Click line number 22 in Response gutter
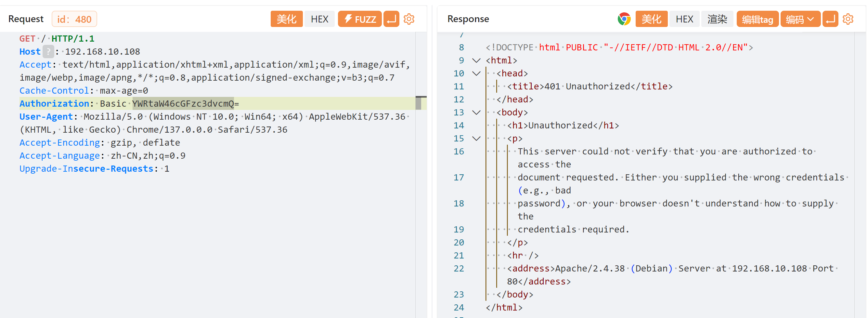 459,269
